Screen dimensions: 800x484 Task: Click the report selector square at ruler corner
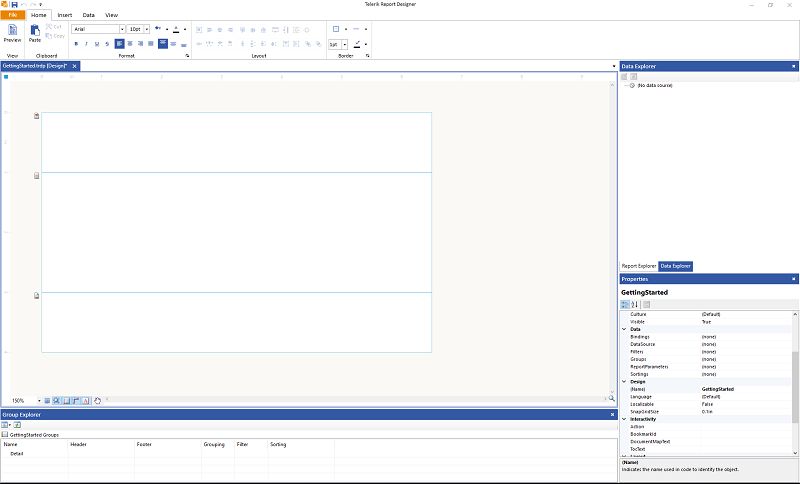[6, 77]
